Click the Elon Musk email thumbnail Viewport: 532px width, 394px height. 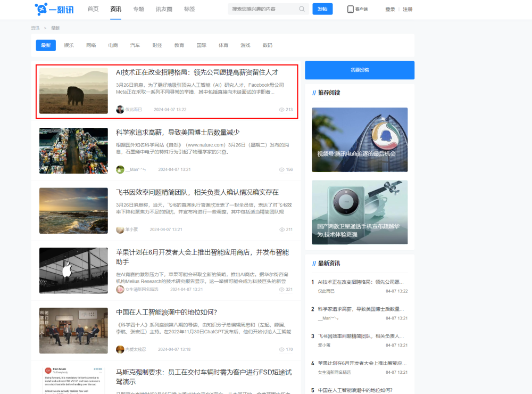(x=73, y=380)
